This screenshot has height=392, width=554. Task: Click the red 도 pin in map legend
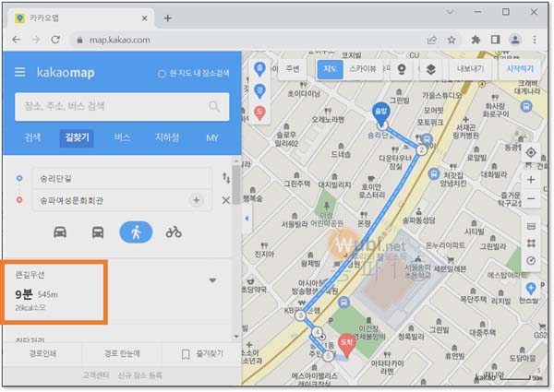coord(259,113)
